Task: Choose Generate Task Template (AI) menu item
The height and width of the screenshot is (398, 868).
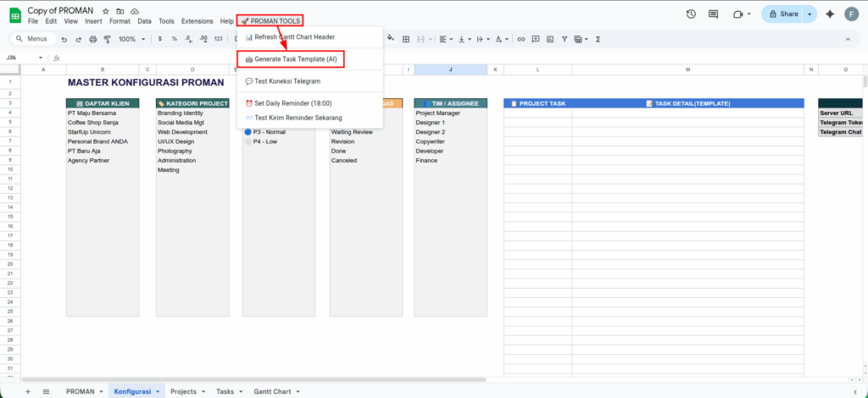Action: point(291,59)
